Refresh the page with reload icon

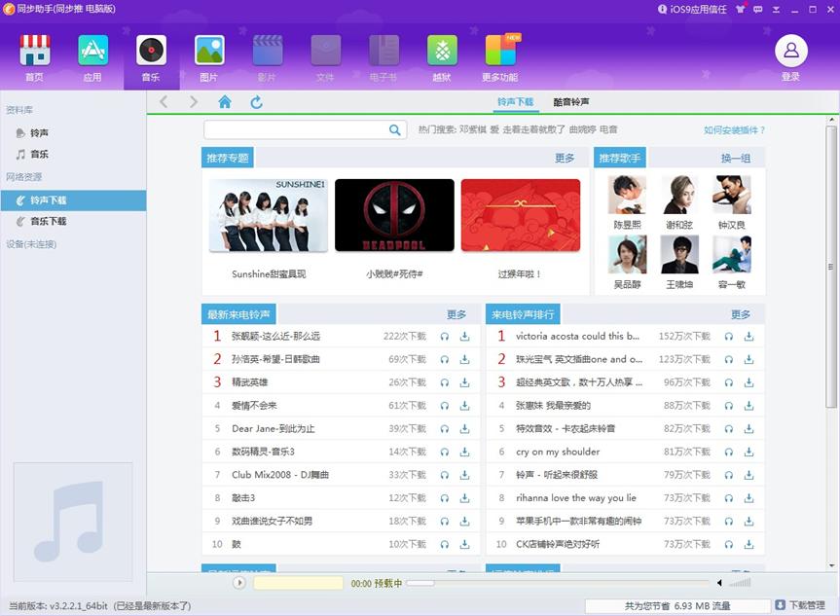[x=257, y=102]
